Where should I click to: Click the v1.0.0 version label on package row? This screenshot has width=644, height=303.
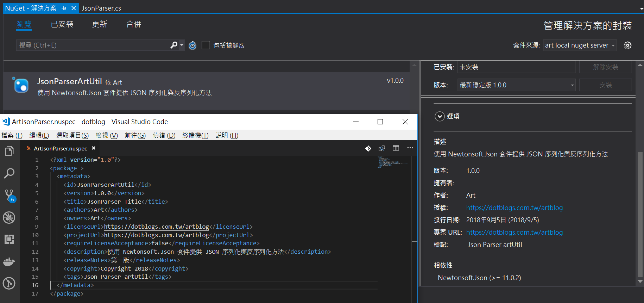click(395, 81)
